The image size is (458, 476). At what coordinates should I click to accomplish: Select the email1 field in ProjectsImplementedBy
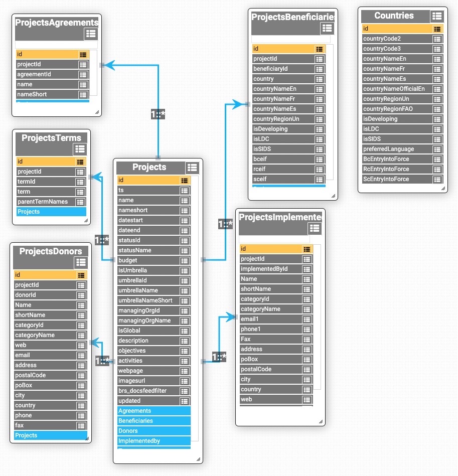271,319
